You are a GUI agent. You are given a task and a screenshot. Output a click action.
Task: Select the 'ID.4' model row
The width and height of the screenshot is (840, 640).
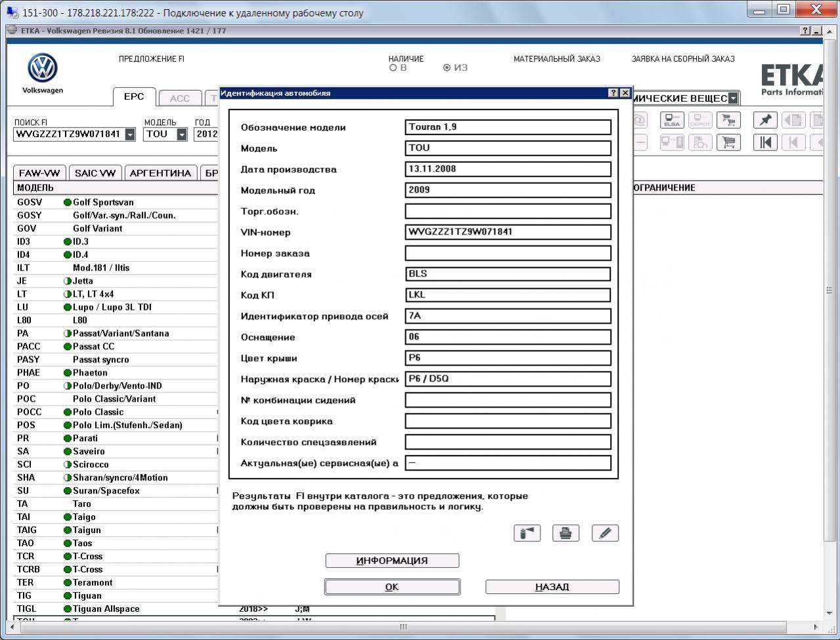coord(116,255)
